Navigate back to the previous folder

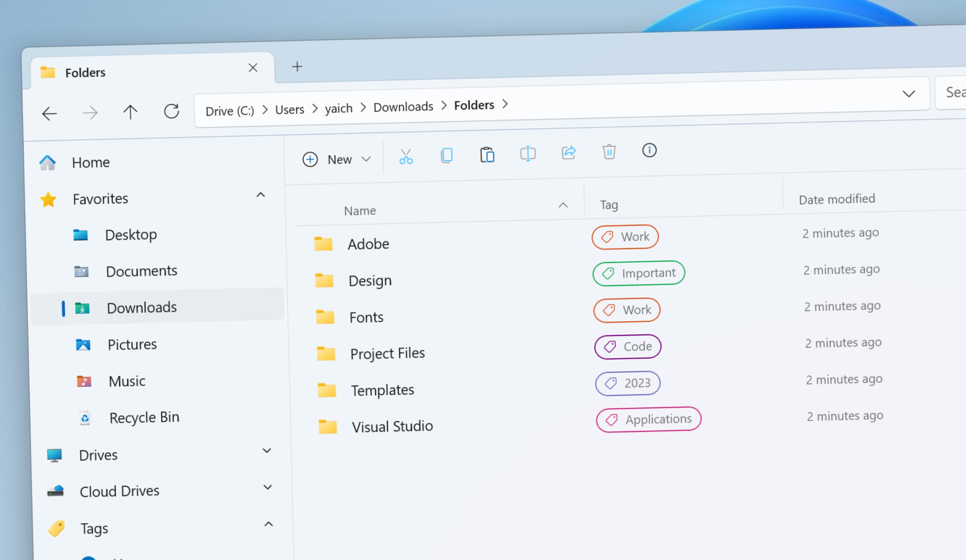click(49, 113)
